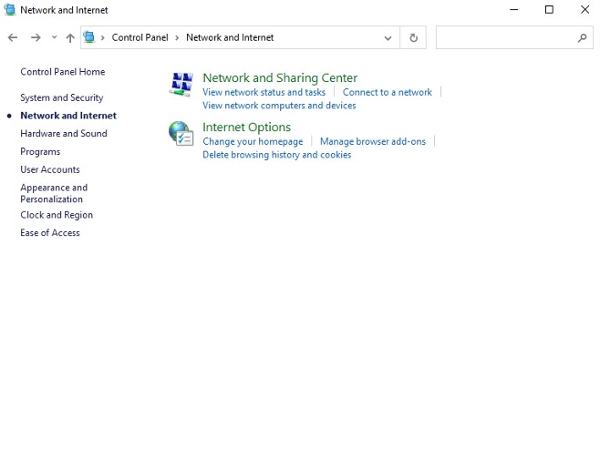Open Network and Sharing Center heading
The height and width of the screenshot is (469, 600).
point(280,78)
